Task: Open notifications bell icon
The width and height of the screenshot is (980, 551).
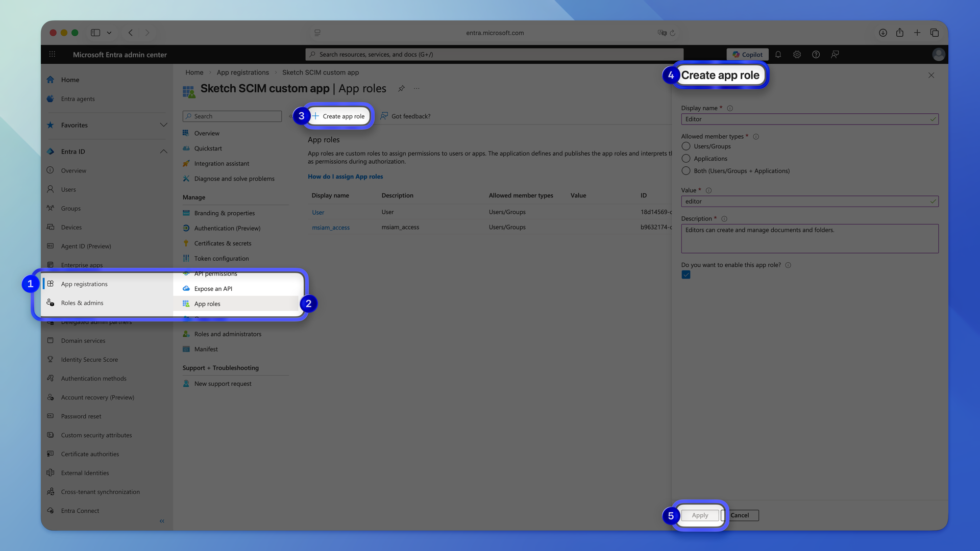Action: [x=778, y=55]
